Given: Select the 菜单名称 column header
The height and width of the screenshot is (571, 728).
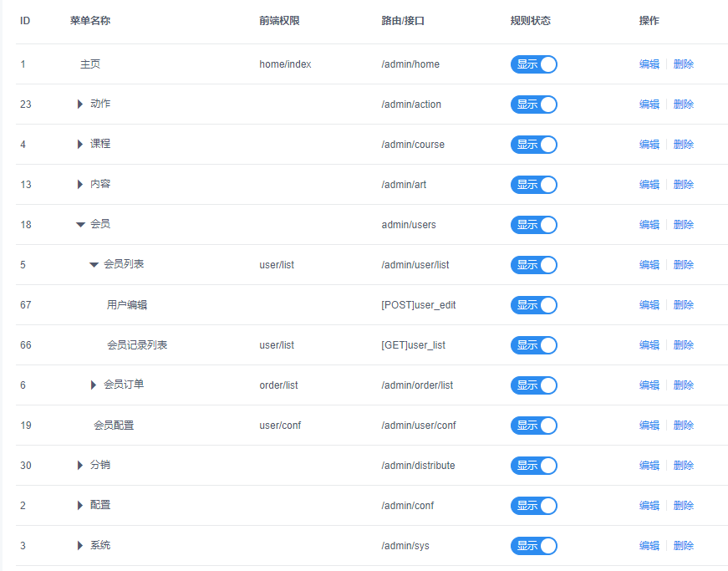Looking at the screenshot, I should pyautogui.click(x=90, y=20).
